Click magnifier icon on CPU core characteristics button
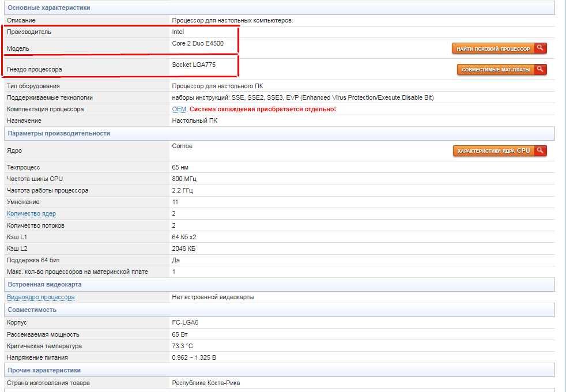 click(x=541, y=150)
